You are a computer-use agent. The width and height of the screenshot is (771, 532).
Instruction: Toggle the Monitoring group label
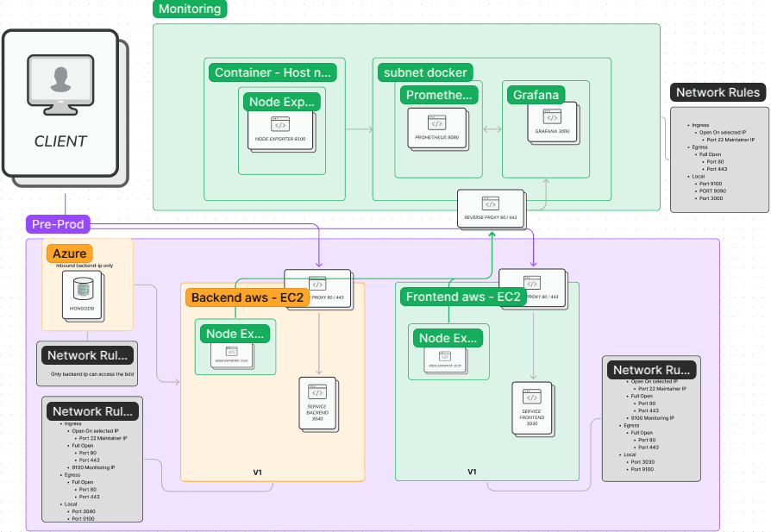coord(189,9)
